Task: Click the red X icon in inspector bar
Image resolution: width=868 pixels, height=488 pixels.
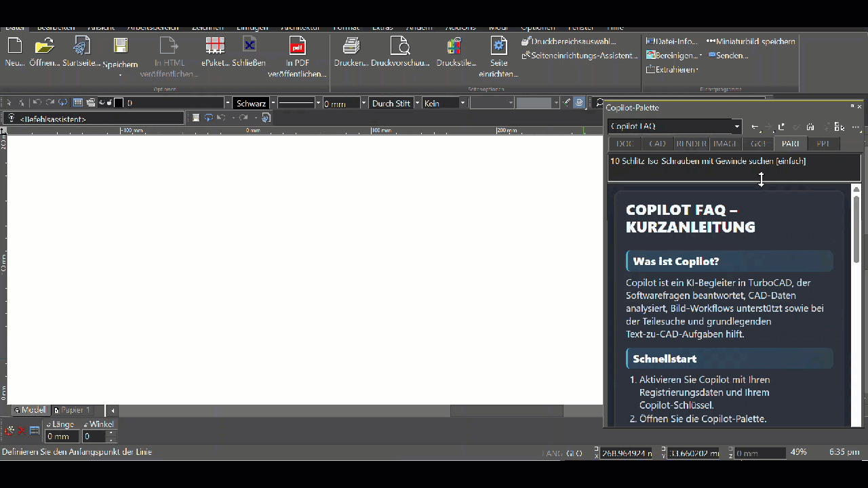Action: pyautogui.click(x=21, y=430)
